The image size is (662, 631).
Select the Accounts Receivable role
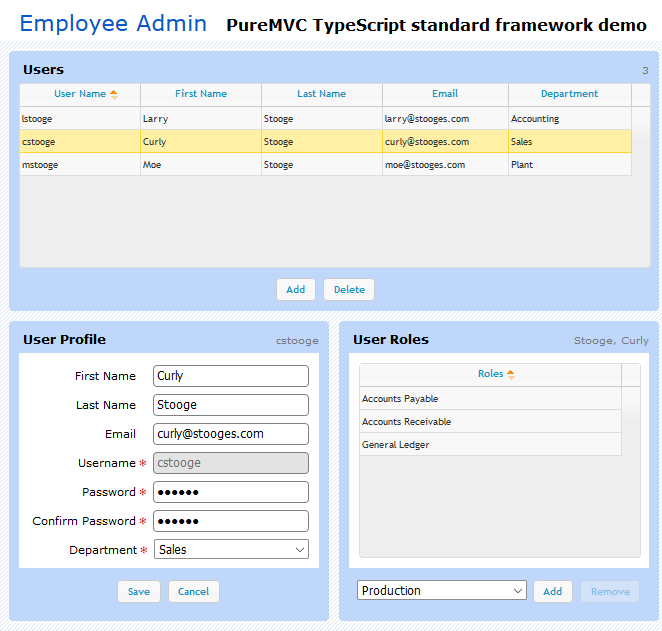[491, 422]
